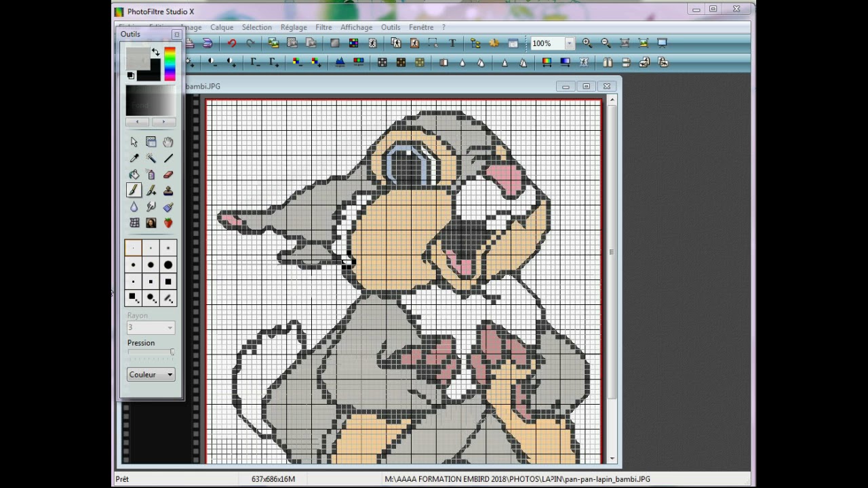The height and width of the screenshot is (488, 868).
Task: Select the advanced brush tool
Action: 151,190
